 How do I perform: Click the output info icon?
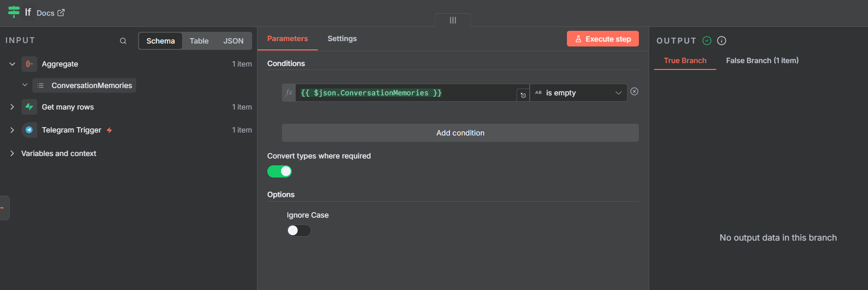click(721, 41)
